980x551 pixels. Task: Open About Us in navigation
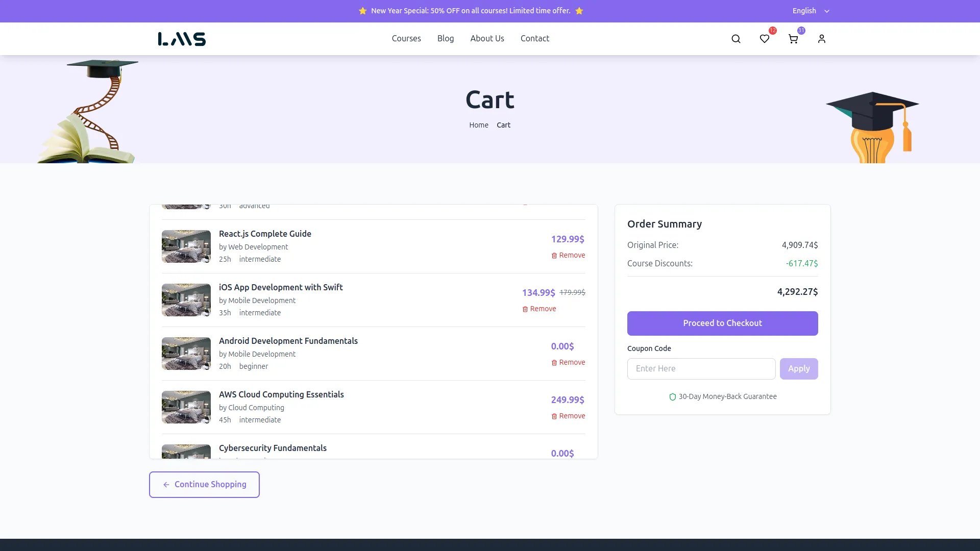[487, 39]
